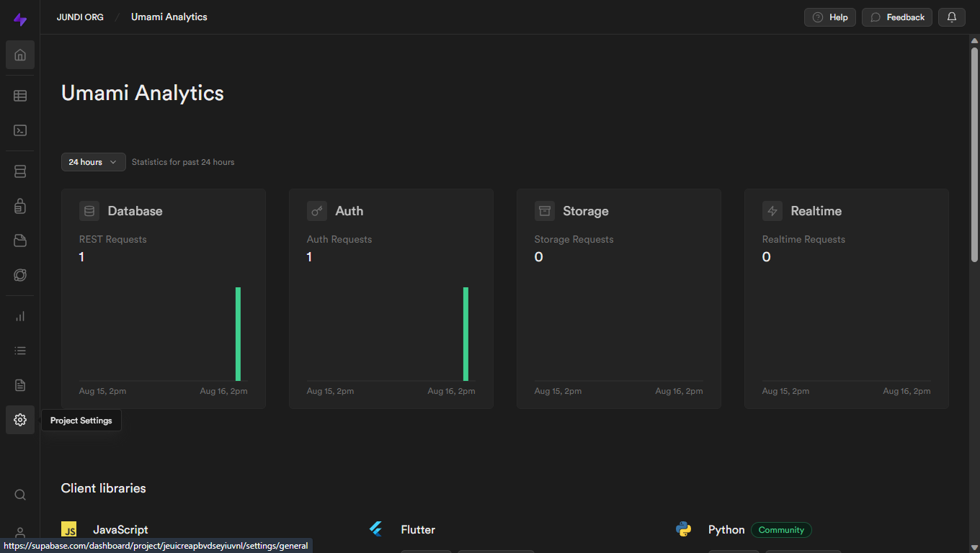The image size is (980, 553).
Task: Open the Feedback button
Action: click(x=897, y=17)
